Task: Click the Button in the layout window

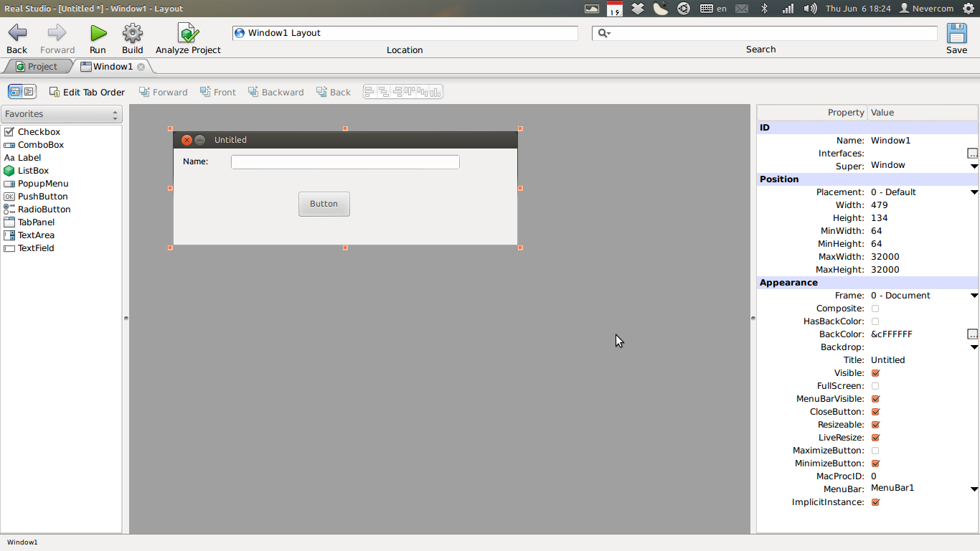Action: tap(324, 204)
